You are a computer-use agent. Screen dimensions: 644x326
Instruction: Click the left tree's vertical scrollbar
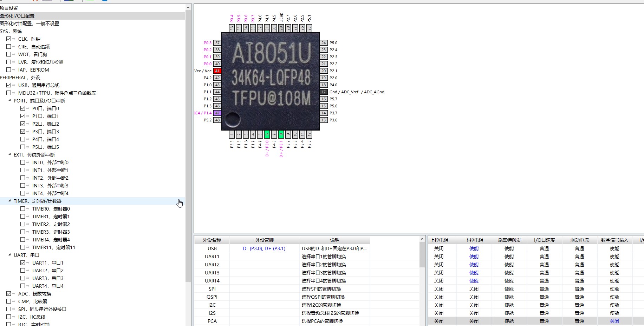(x=188, y=140)
